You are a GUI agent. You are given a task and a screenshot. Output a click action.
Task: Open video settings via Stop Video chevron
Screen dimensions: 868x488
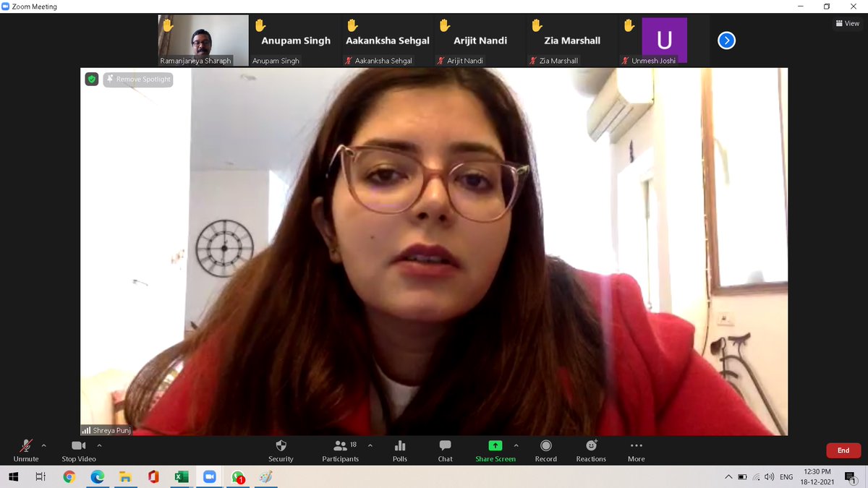tap(99, 445)
